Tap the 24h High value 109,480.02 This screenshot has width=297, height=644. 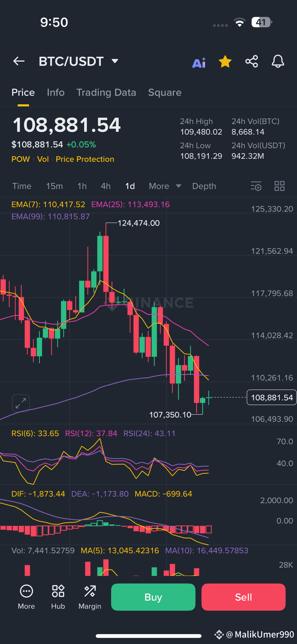[201, 132]
